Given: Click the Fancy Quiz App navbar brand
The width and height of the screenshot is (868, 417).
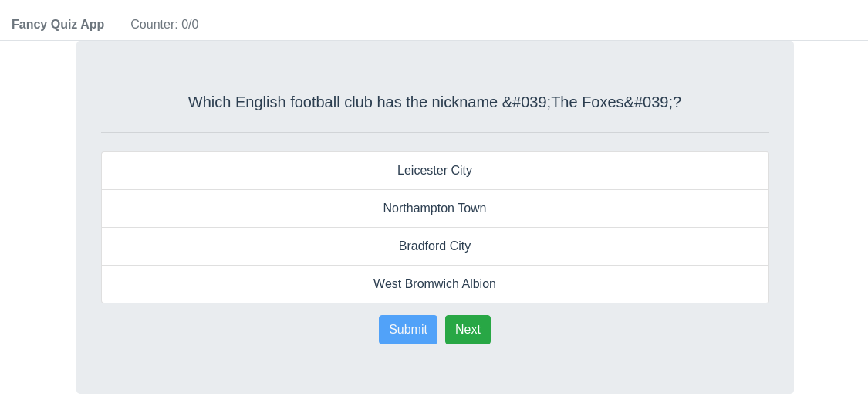Looking at the screenshot, I should point(58,25).
